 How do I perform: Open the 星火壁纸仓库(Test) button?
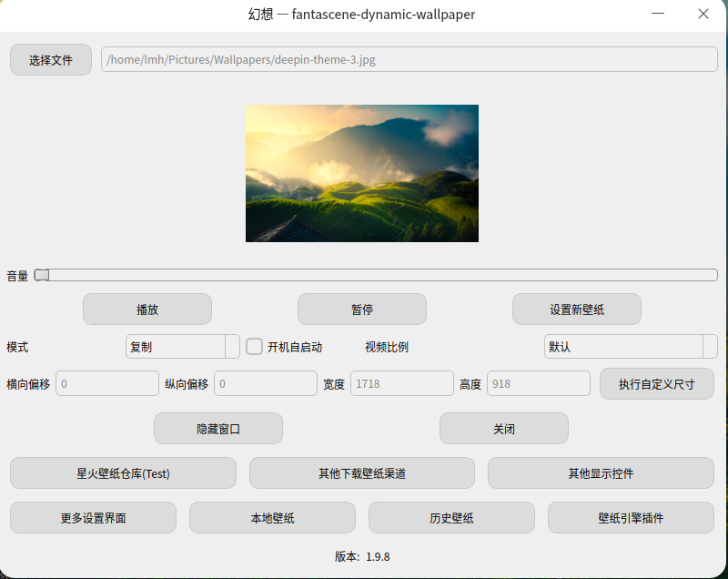tap(123, 473)
